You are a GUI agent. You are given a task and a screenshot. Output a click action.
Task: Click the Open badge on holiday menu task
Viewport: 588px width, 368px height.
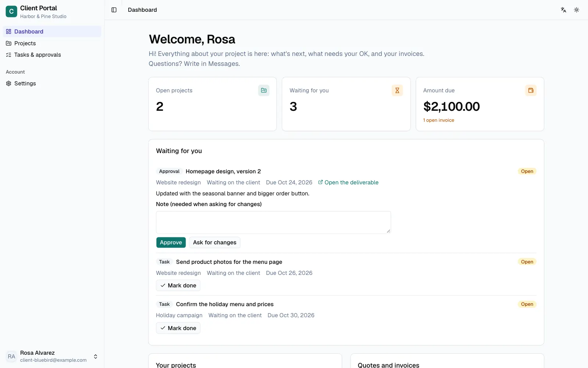[x=527, y=304]
